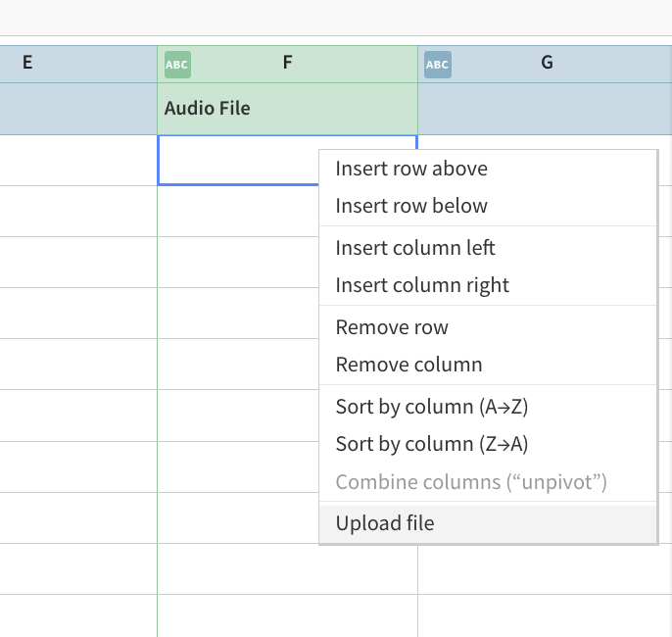Image resolution: width=672 pixels, height=637 pixels.
Task: Click the empty column name cell under E
Action: (78, 109)
